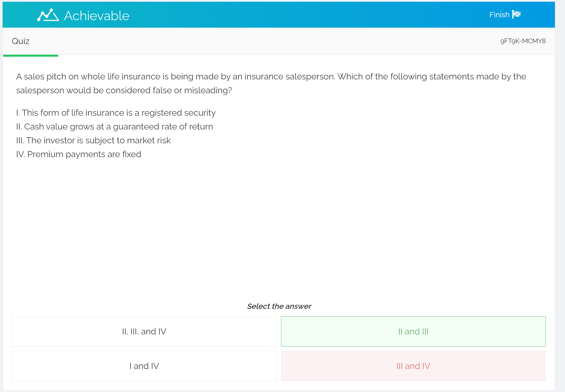Pick the red "III and IV" answer

[413, 366]
